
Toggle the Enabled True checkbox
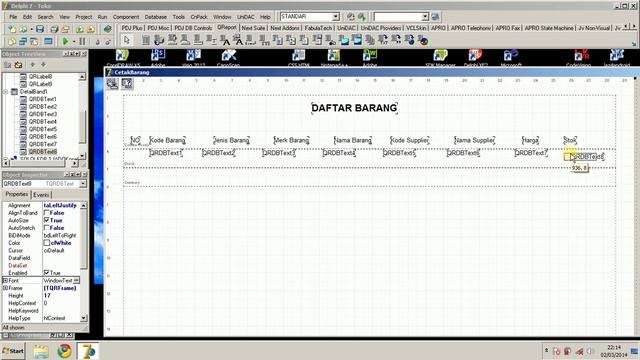(47, 273)
